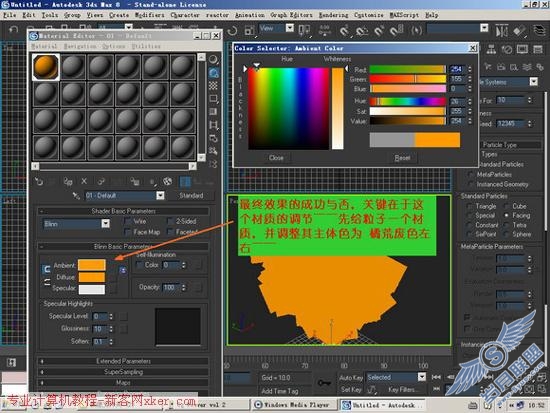Click the Set Key button
Viewport: 550px width, 413px height.
(351, 389)
